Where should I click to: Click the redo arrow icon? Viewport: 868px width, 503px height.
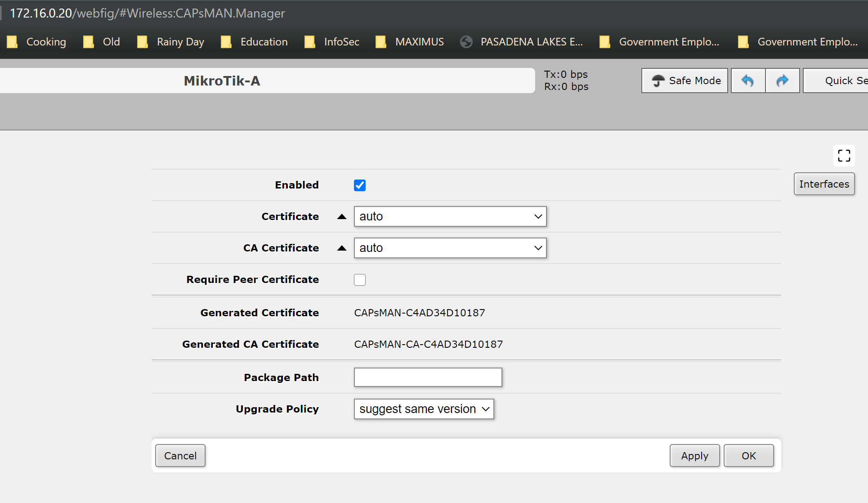coord(783,81)
